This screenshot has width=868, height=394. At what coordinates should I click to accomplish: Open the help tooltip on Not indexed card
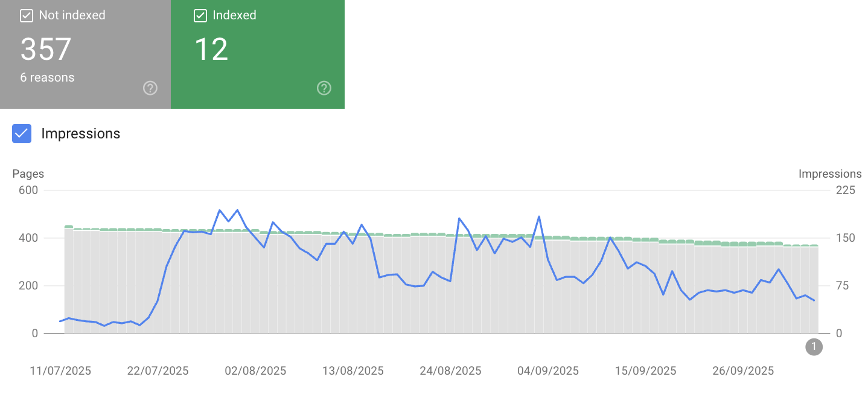150,88
